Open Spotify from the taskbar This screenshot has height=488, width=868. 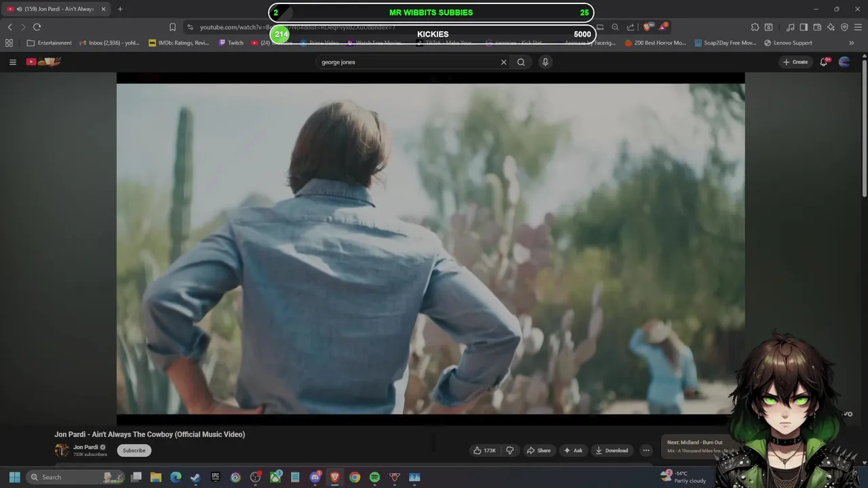pyautogui.click(x=374, y=477)
